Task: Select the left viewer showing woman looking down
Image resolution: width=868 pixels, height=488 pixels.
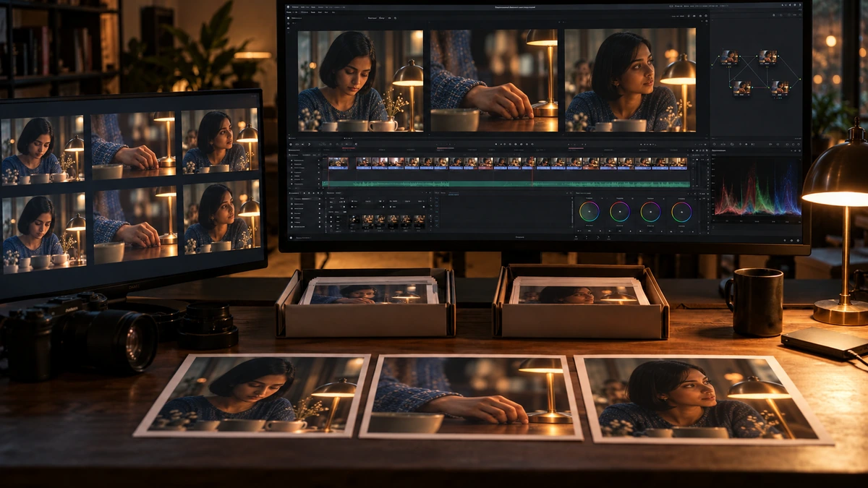Action: [x=361, y=80]
